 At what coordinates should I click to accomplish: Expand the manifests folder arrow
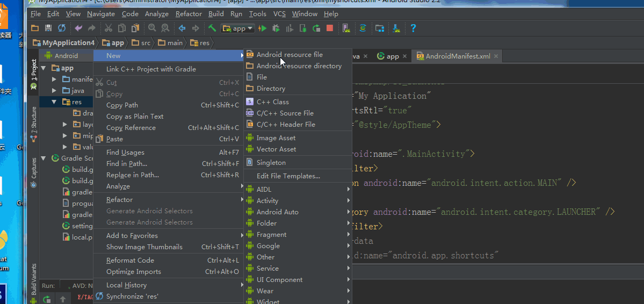(54, 79)
